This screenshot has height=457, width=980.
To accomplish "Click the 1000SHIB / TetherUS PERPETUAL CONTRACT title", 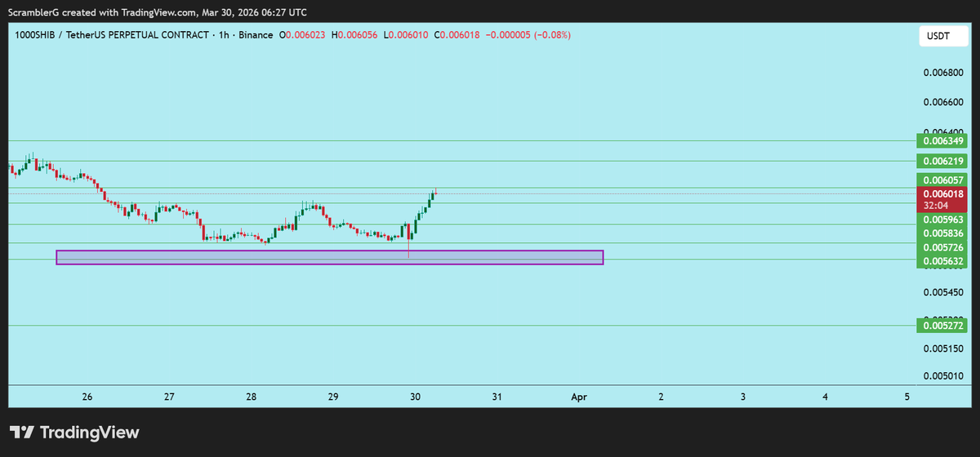I will [113, 35].
